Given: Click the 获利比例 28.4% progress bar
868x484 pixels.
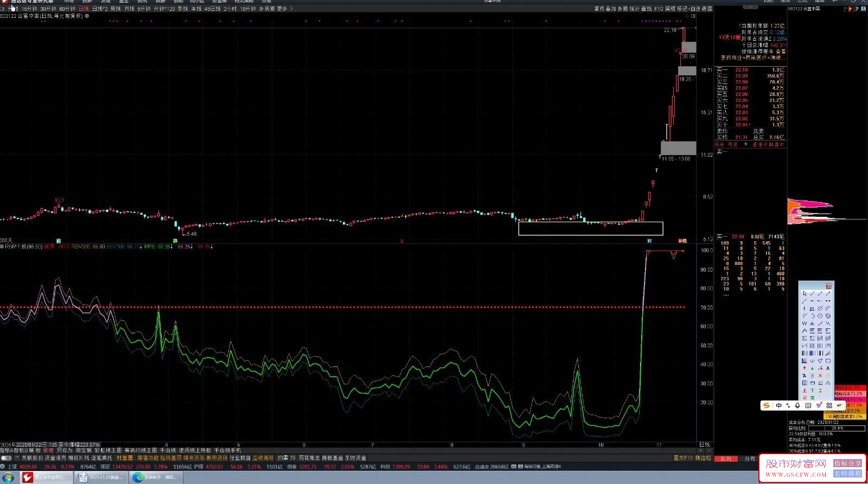Looking at the screenshot, I should (x=837, y=428).
